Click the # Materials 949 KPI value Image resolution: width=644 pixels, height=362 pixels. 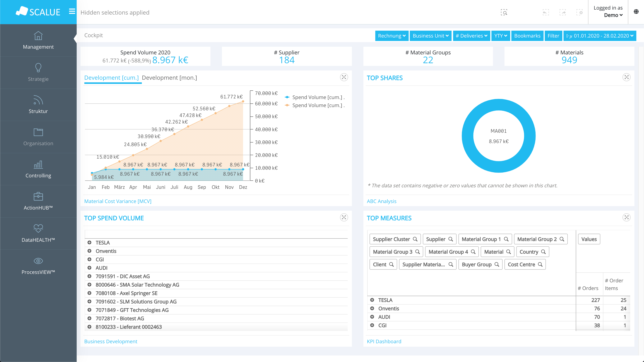tap(569, 60)
